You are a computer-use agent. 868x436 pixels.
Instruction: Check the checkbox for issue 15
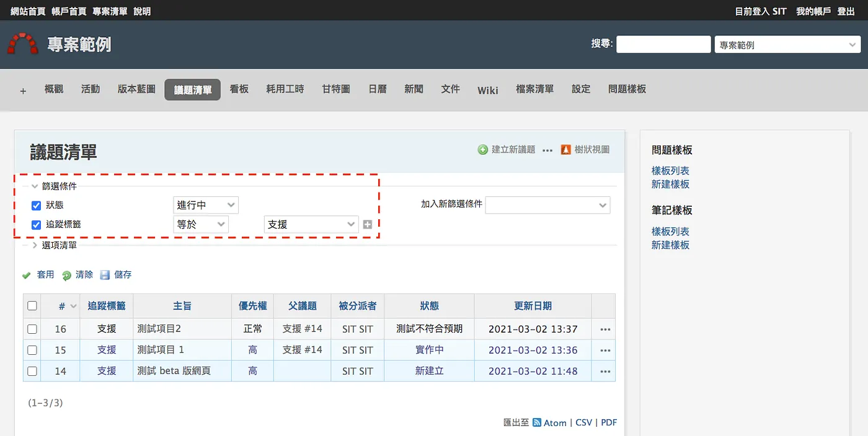point(32,351)
